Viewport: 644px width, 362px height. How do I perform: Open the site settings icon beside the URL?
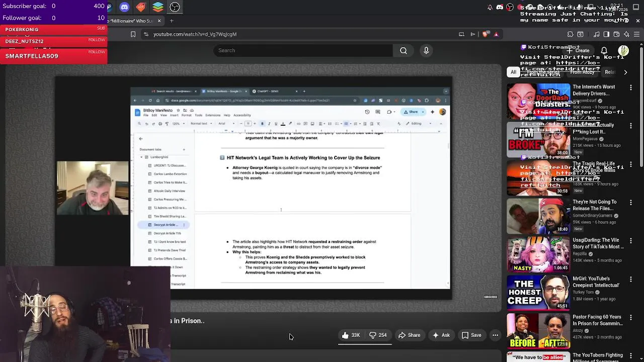[x=146, y=34]
